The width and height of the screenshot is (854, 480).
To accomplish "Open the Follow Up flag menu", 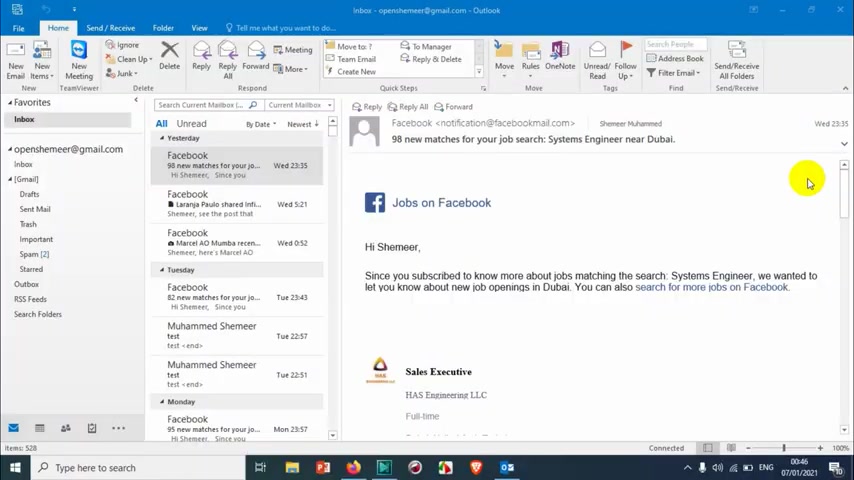I will pyautogui.click(x=625, y=60).
